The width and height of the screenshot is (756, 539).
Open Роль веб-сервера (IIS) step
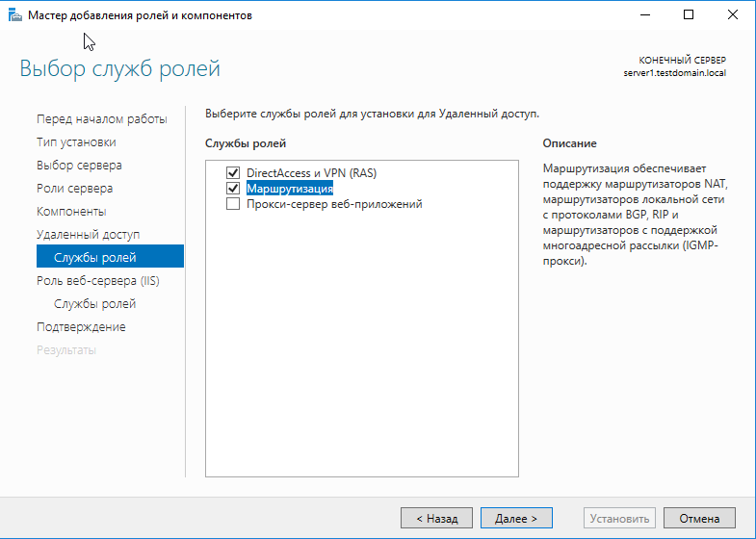tap(97, 281)
